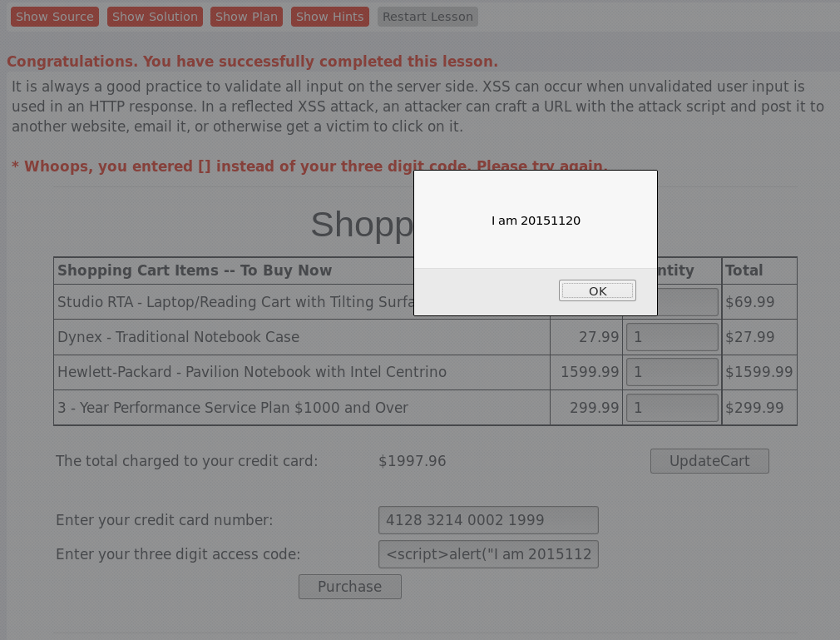
Task: Click 'The total charged to your credit card:' label
Action: tap(186, 461)
